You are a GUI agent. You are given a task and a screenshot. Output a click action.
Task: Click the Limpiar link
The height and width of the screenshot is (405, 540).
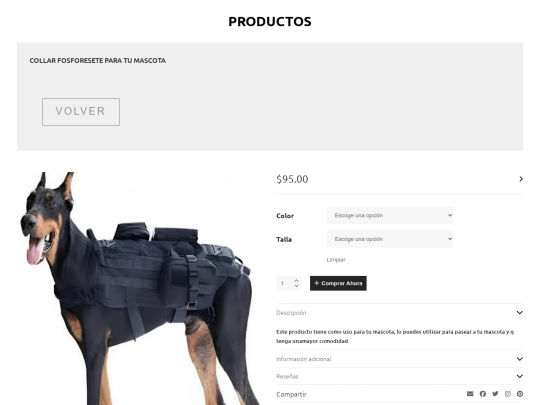click(x=336, y=260)
